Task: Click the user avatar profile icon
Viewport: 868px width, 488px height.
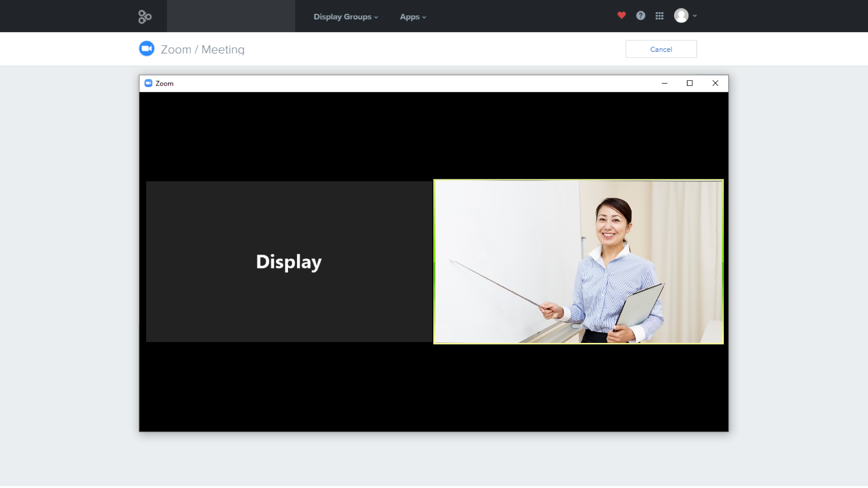Action: point(681,16)
